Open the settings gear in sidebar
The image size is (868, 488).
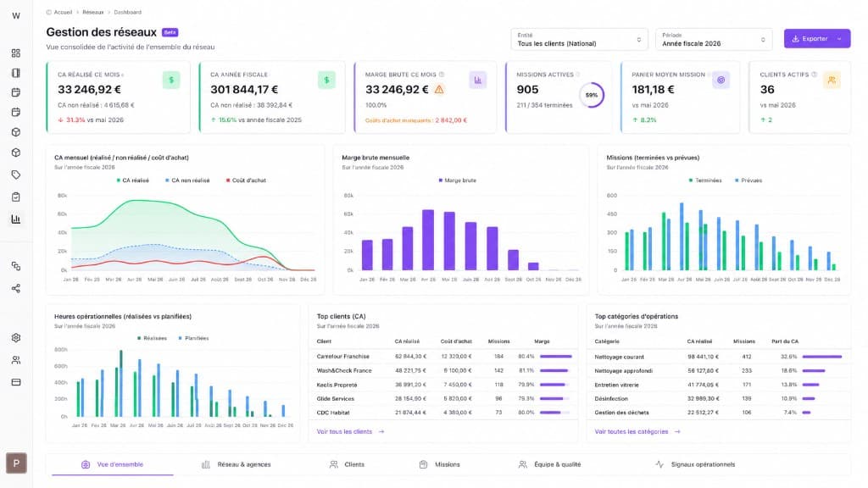click(16, 337)
